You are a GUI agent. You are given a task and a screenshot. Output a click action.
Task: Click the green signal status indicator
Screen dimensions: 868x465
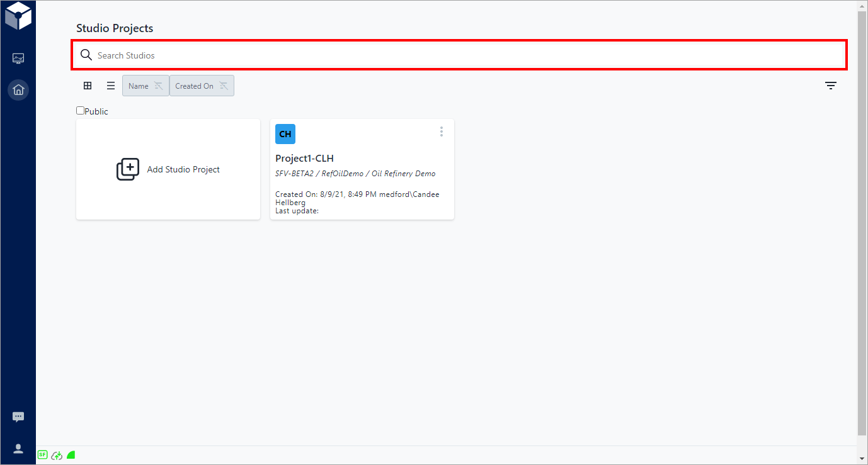point(71,455)
